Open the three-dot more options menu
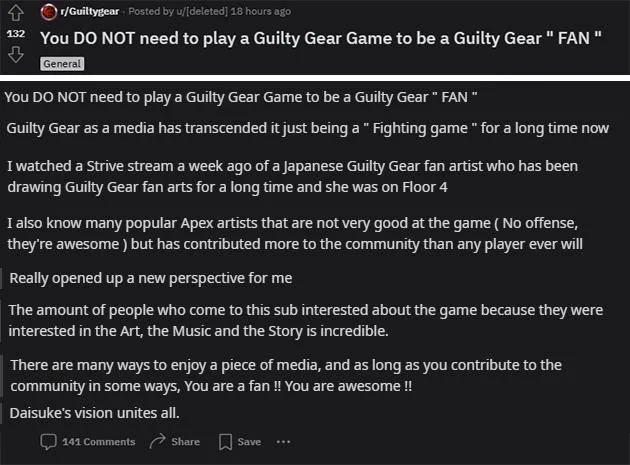The width and height of the screenshot is (630, 465). pyautogui.click(x=283, y=441)
